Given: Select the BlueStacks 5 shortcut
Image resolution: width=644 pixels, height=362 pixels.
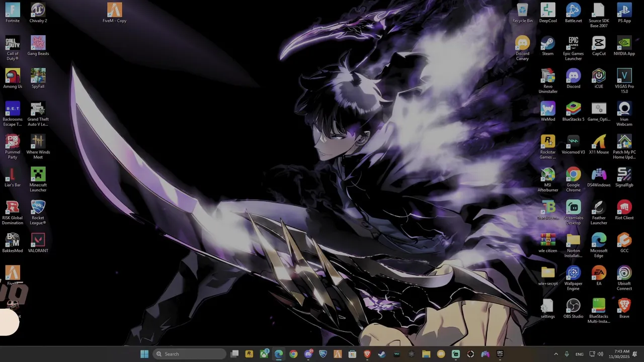Looking at the screenshot, I should pos(573,112).
